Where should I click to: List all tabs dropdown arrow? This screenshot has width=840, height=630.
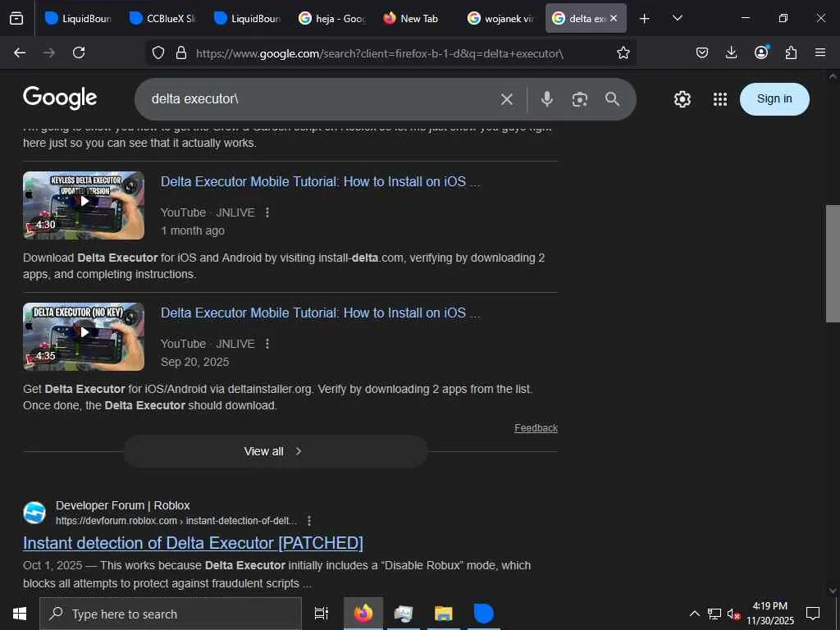677,18
